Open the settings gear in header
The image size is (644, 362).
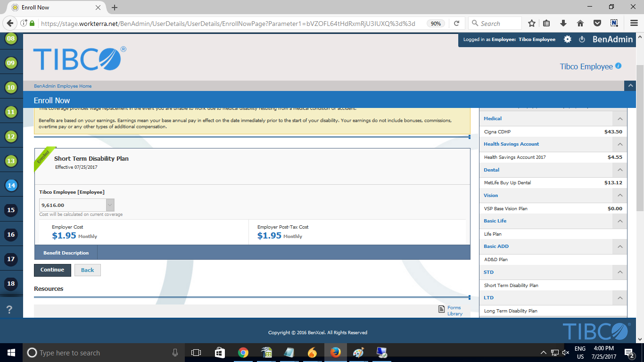568,40
